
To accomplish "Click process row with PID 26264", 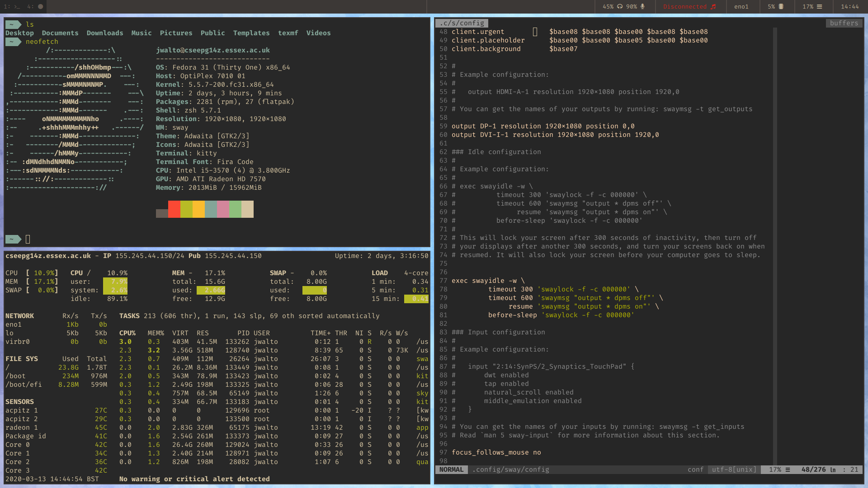I will 274,359.
